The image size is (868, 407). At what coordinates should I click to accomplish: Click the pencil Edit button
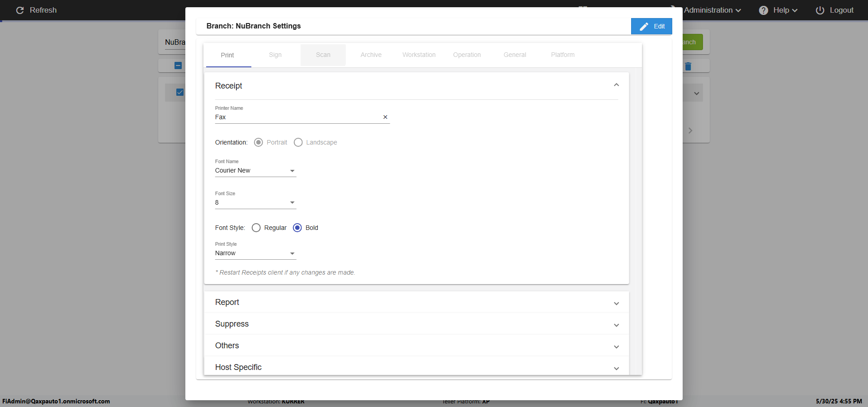tap(651, 26)
